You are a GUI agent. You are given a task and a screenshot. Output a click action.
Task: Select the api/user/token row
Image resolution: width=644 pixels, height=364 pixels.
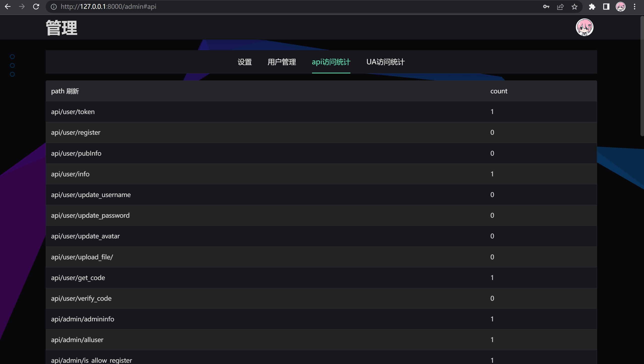321,112
